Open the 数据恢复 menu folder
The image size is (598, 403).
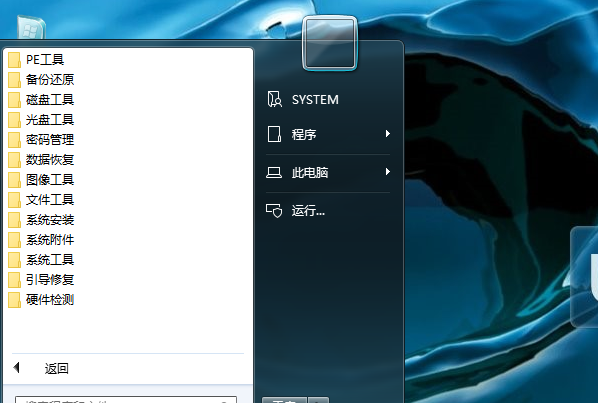50,160
